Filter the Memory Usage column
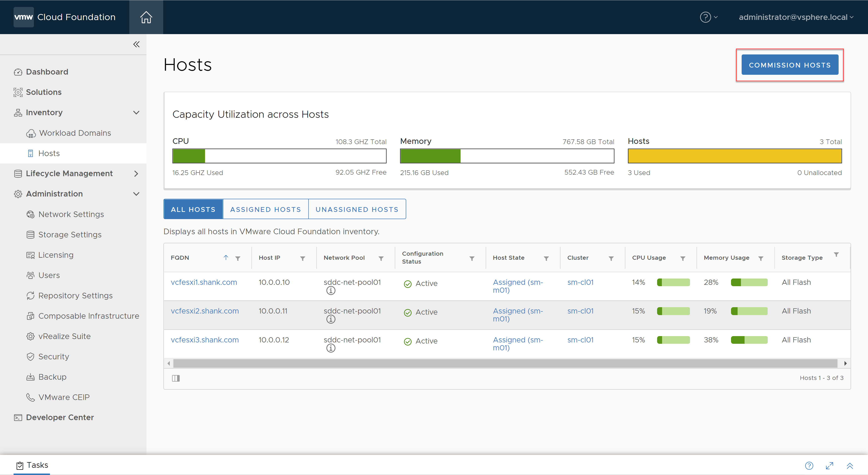Screen dimensions: 868x475 pos(760,258)
